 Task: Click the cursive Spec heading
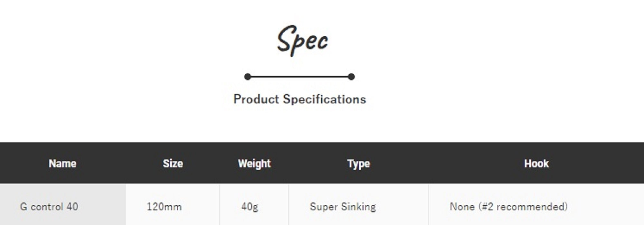click(x=302, y=40)
